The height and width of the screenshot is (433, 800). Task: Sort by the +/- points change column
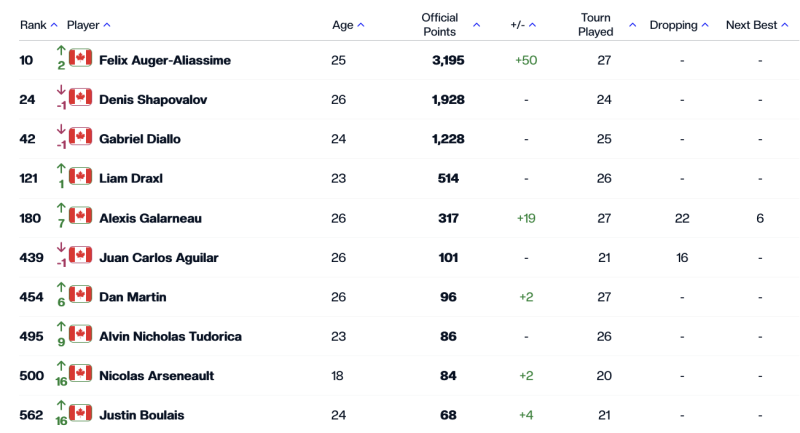pos(523,25)
